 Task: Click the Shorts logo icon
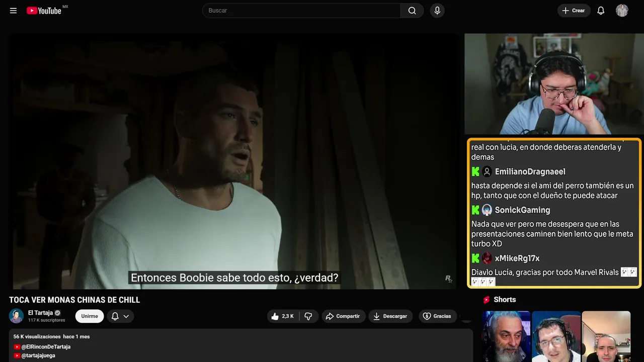[487, 300]
